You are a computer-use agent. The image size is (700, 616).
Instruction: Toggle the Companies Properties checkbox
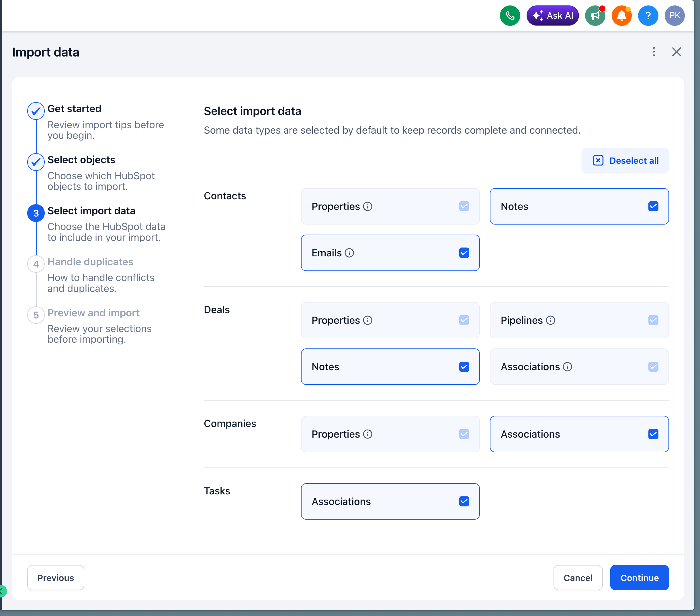click(464, 434)
